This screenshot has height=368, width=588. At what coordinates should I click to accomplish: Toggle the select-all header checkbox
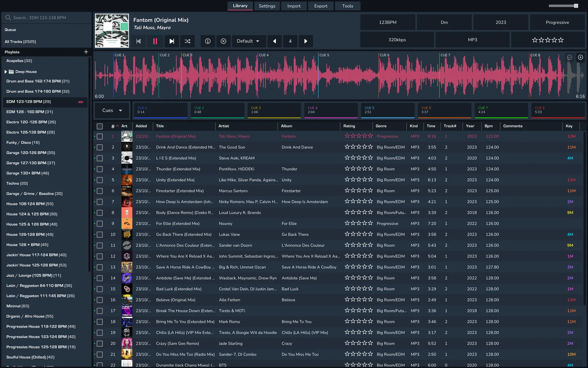click(x=100, y=126)
